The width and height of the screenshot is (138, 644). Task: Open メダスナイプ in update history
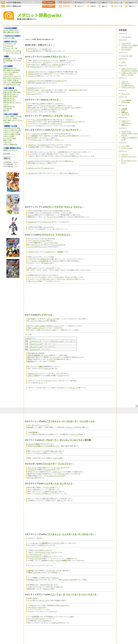click(125, 121)
